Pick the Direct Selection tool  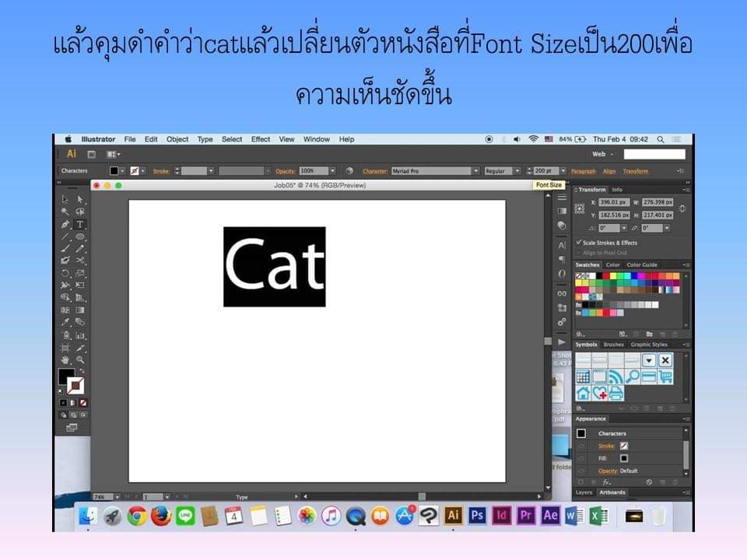pos(80,199)
